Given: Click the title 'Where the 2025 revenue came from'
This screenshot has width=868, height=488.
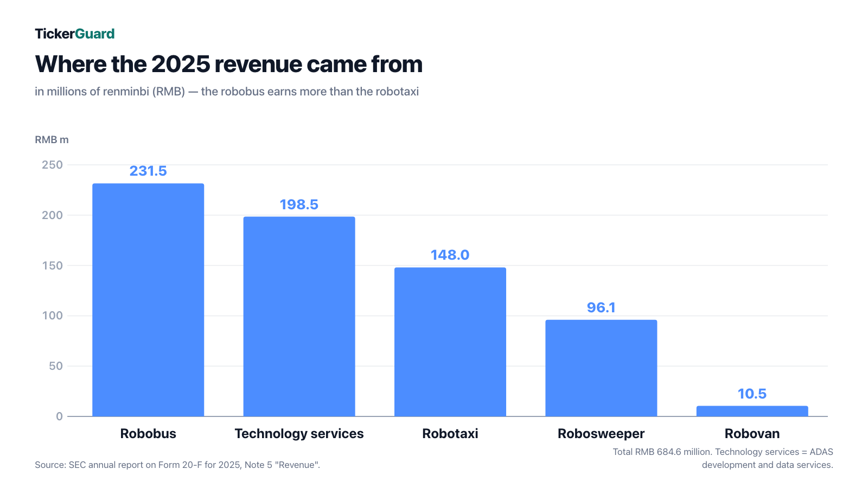Looking at the screenshot, I should (228, 64).
